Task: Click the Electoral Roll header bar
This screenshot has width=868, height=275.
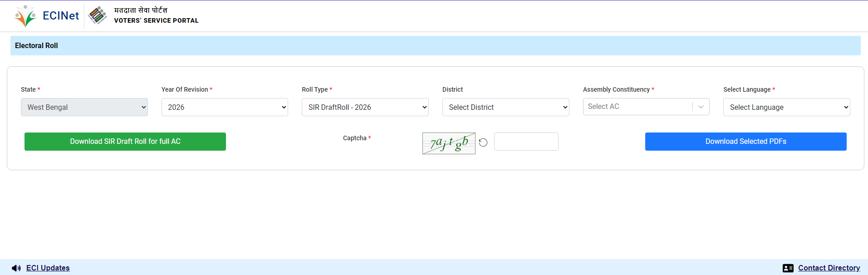Action: 435,46
